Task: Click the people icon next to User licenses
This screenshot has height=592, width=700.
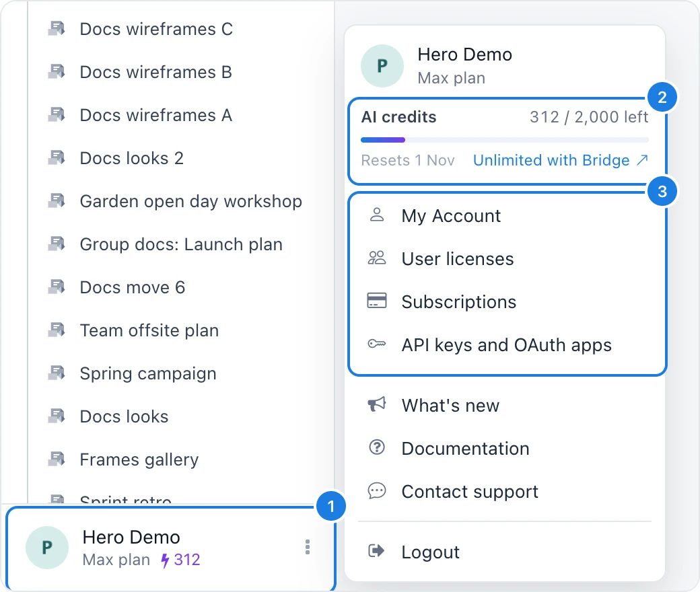Action: coord(377,258)
